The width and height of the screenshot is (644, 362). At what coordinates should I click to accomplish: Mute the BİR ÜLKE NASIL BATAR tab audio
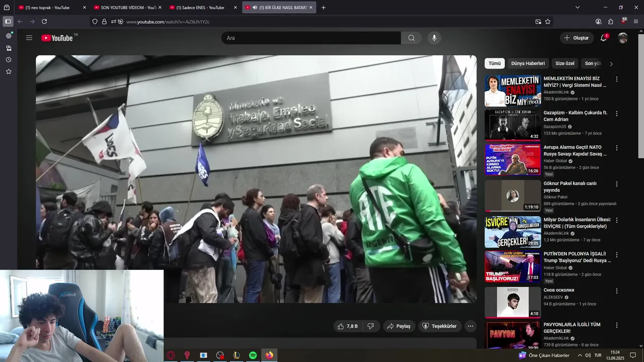pyautogui.click(x=255, y=8)
